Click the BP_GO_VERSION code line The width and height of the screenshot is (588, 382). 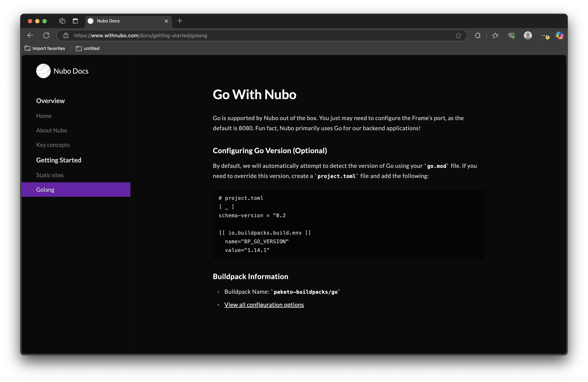(257, 241)
